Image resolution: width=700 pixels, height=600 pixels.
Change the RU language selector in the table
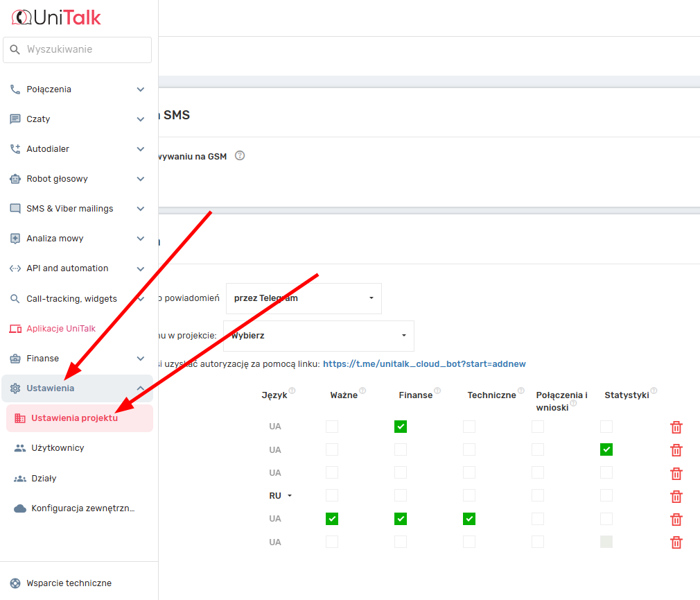tap(280, 496)
